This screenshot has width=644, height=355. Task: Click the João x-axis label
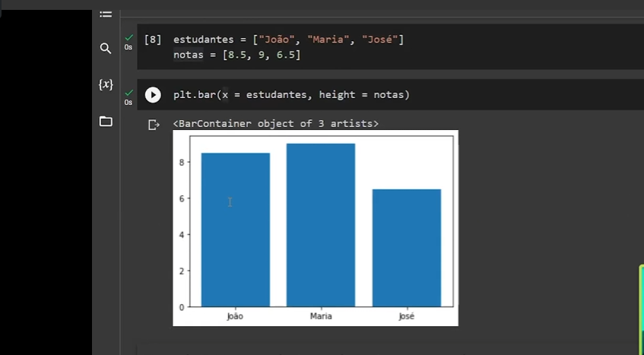[236, 316]
